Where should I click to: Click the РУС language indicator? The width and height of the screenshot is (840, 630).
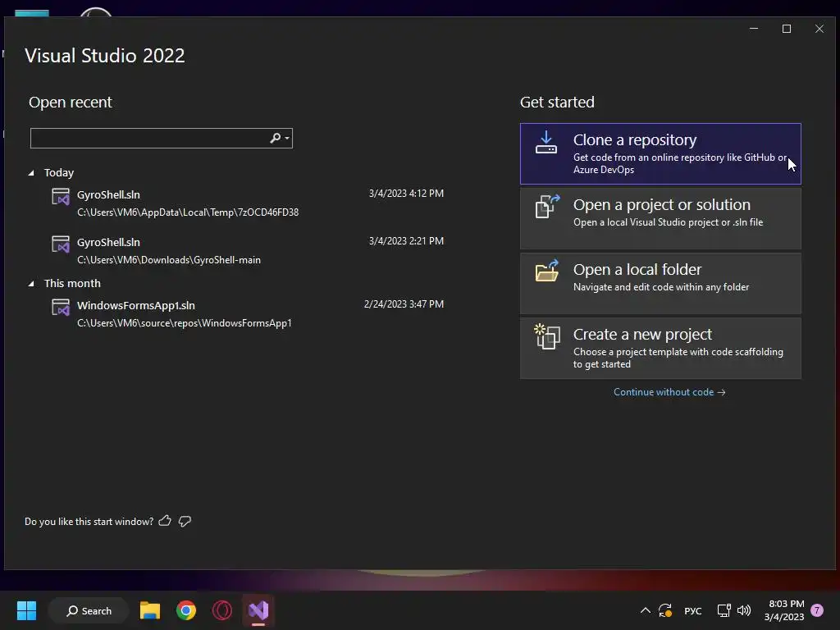click(692, 610)
